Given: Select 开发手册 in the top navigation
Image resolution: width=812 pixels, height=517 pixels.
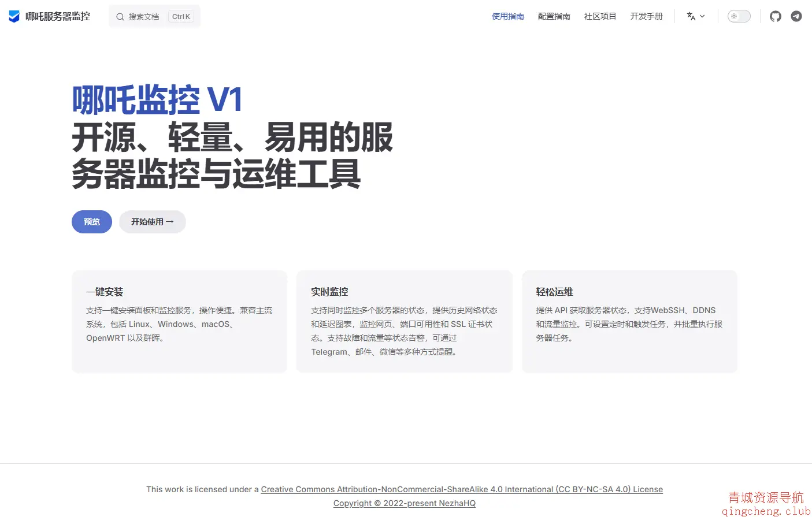Looking at the screenshot, I should (646, 16).
